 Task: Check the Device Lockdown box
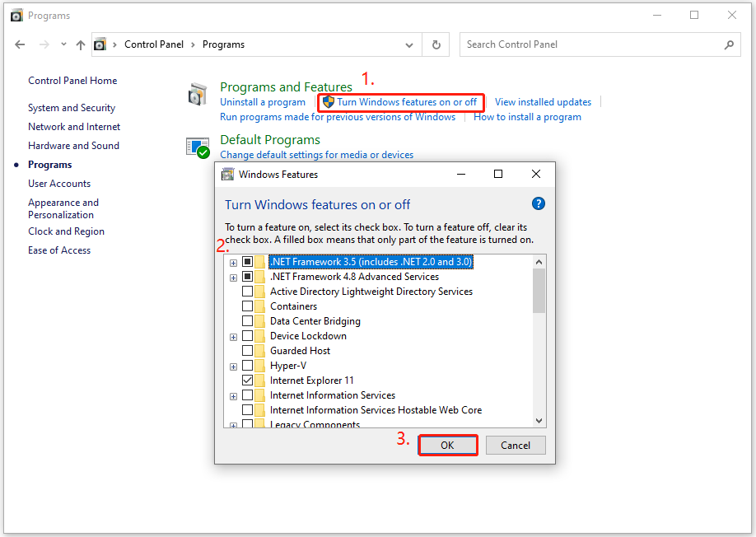click(x=247, y=336)
